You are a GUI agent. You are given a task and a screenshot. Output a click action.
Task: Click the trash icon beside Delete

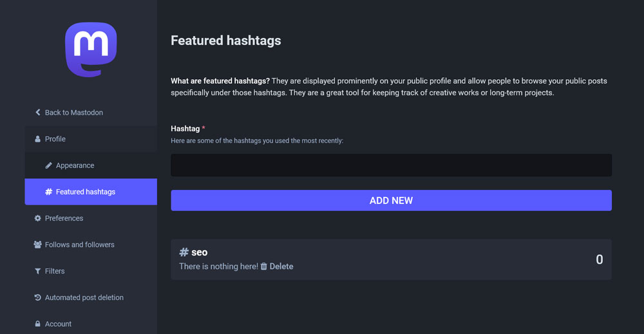(x=263, y=266)
